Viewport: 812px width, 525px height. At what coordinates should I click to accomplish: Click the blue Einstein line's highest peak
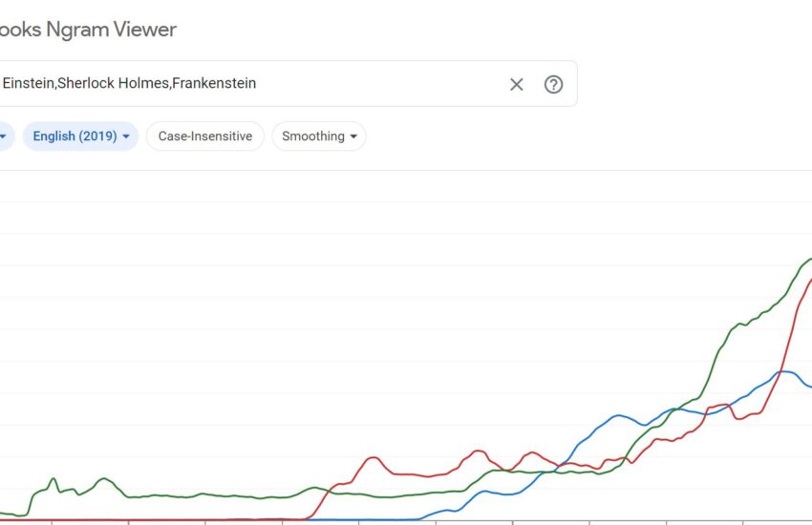(785, 371)
